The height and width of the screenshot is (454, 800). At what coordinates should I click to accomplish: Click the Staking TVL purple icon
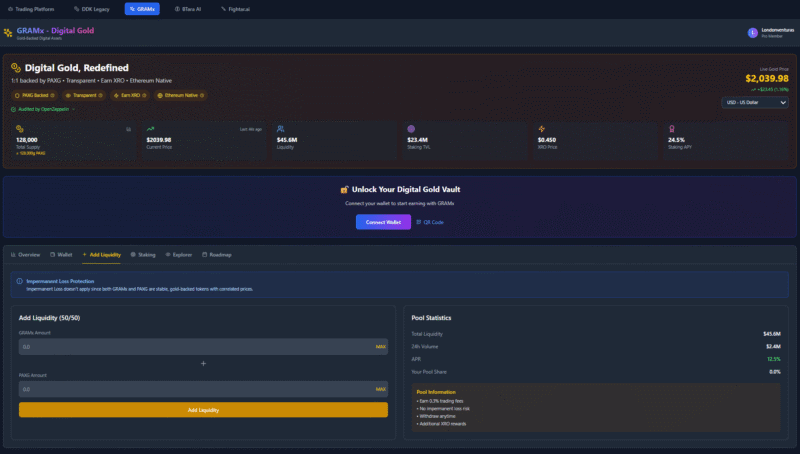pos(411,129)
